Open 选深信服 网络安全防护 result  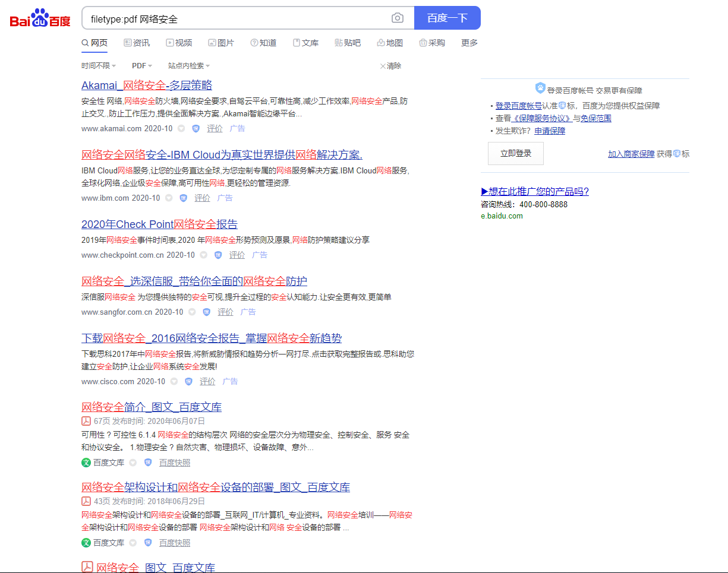pos(194,281)
